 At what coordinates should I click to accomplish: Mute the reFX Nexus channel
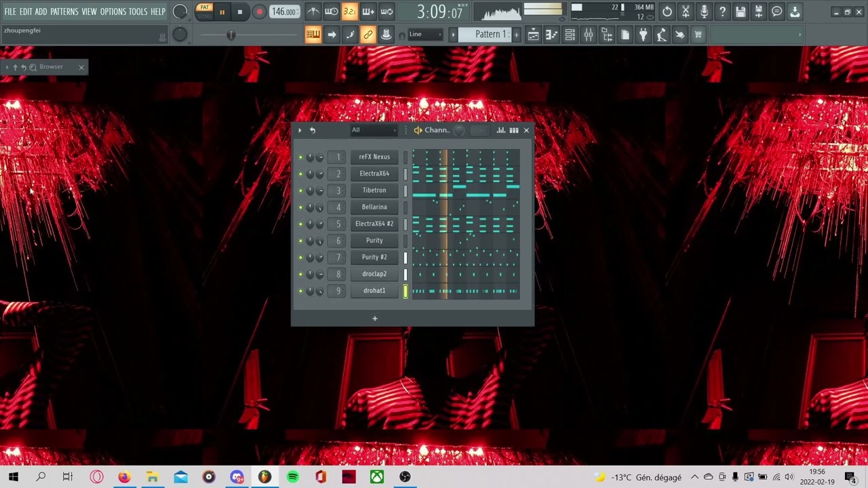(x=300, y=157)
